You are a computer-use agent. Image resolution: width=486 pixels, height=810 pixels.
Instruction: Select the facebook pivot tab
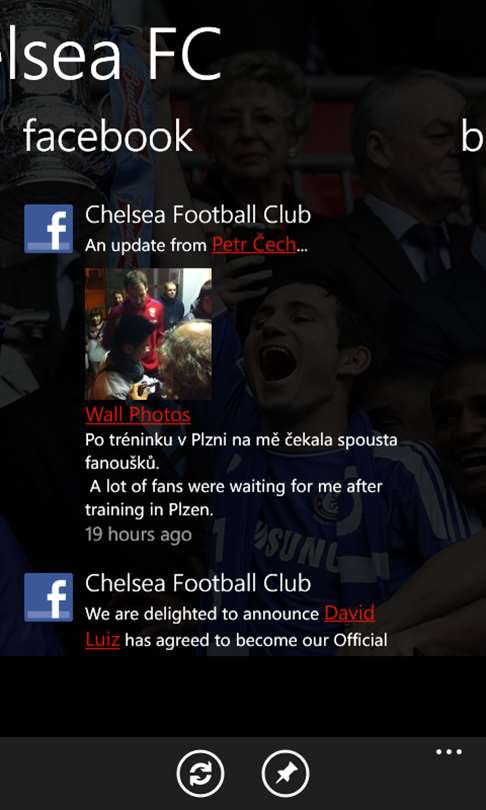[108, 136]
